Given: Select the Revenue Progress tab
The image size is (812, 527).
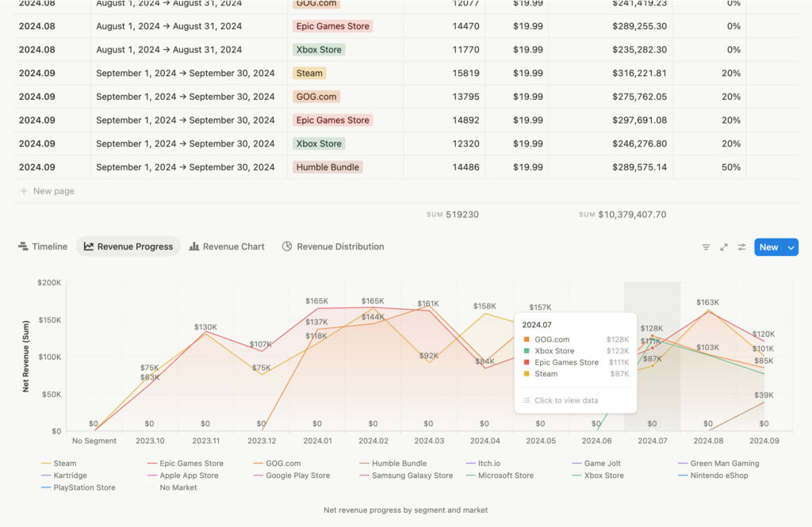Looking at the screenshot, I should point(128,246).
